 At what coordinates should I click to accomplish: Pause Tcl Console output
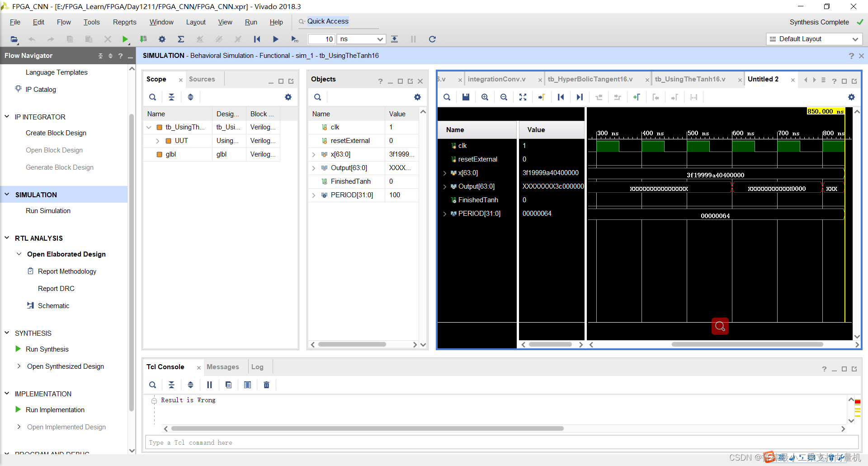tap(209, 385)
